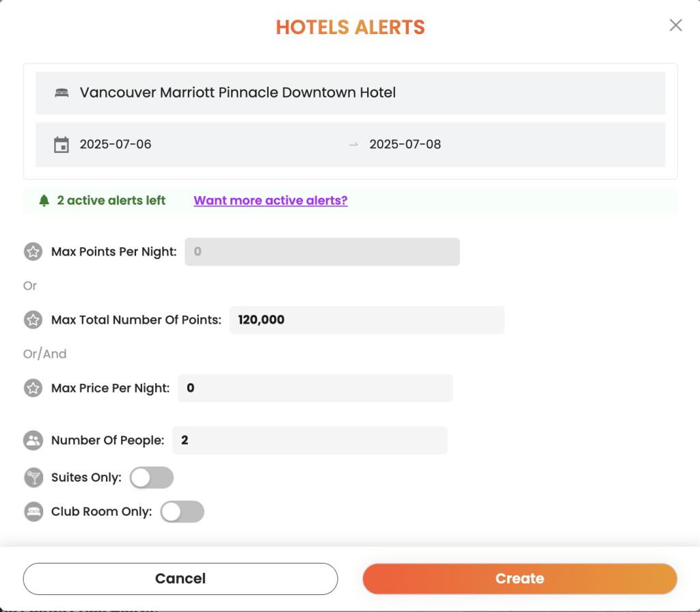Click the green bell alerts icon
This screenshot has height=612, width=700.
(44, 201)
